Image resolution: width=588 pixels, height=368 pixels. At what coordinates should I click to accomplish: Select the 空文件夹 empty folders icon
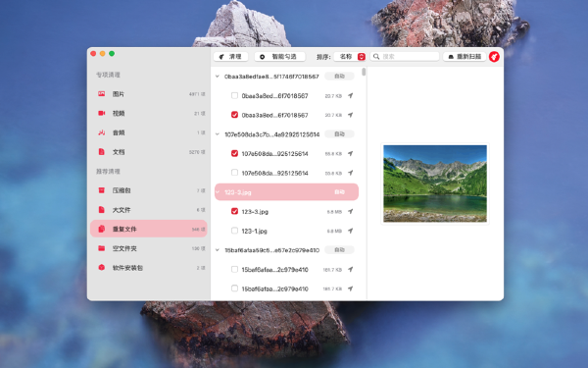pyautogui.click(x=101, y=248)
